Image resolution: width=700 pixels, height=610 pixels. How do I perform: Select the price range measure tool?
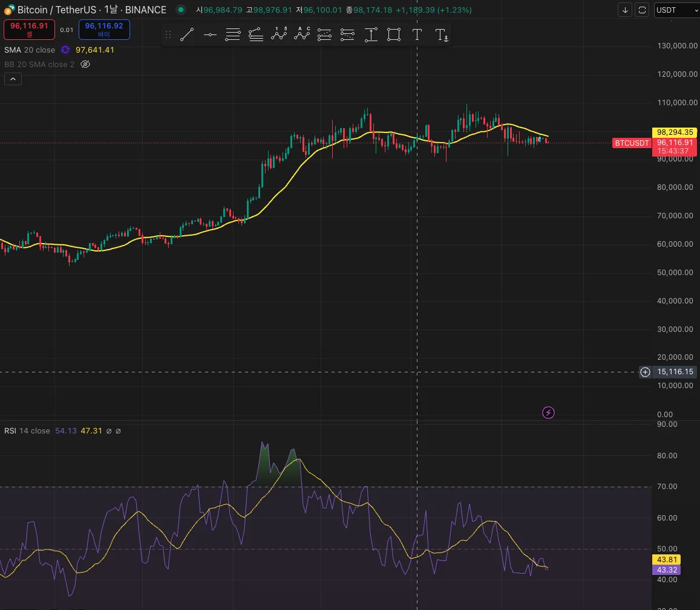371,34
